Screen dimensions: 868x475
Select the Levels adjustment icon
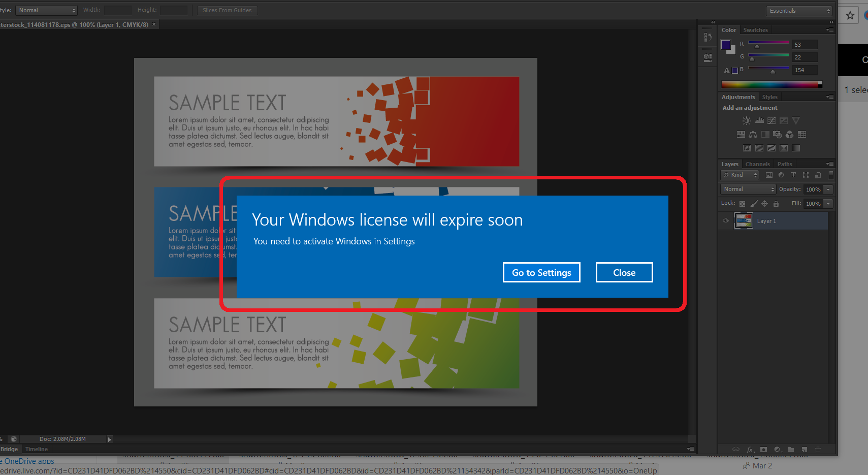coord(759,120)
